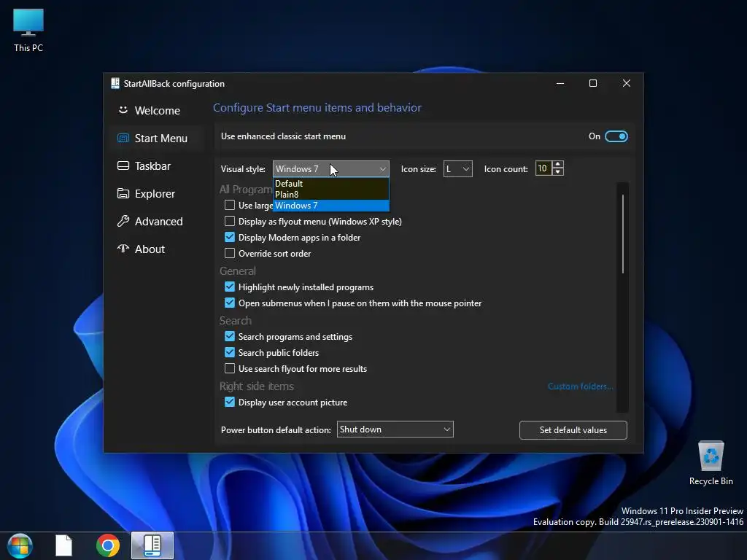Click the About sidebar icon

[x=123, y=249]
